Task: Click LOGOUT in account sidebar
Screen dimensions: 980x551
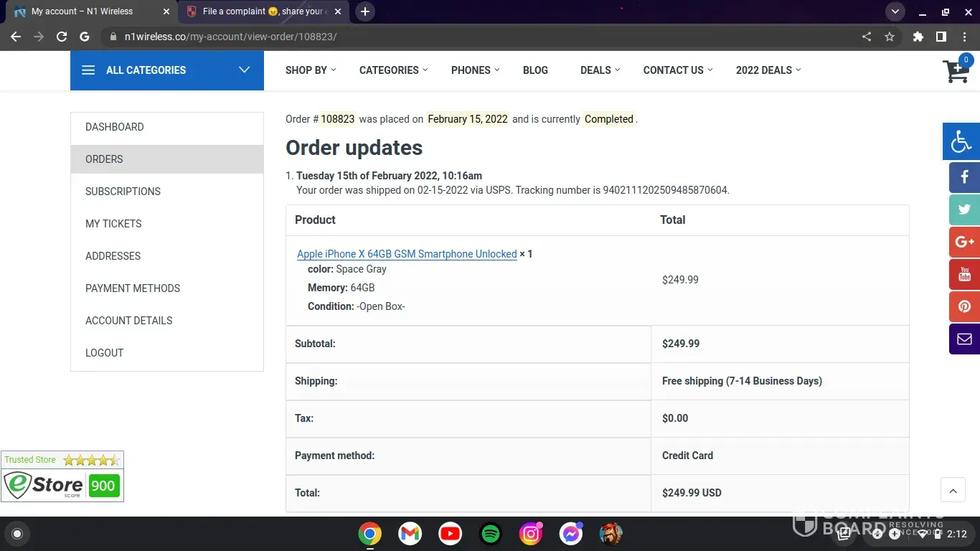Action: tap(167, 353)
